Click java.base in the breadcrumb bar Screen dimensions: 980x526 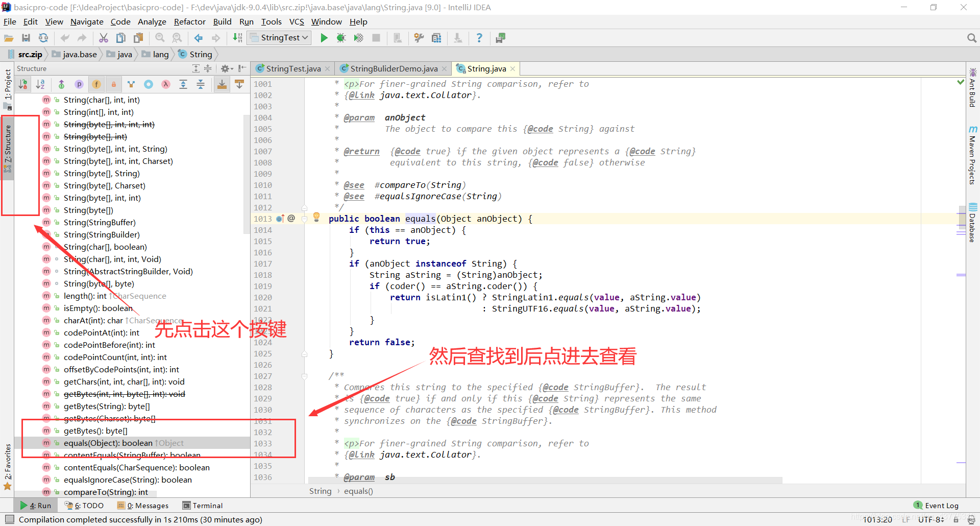click(x=75, y=54)
